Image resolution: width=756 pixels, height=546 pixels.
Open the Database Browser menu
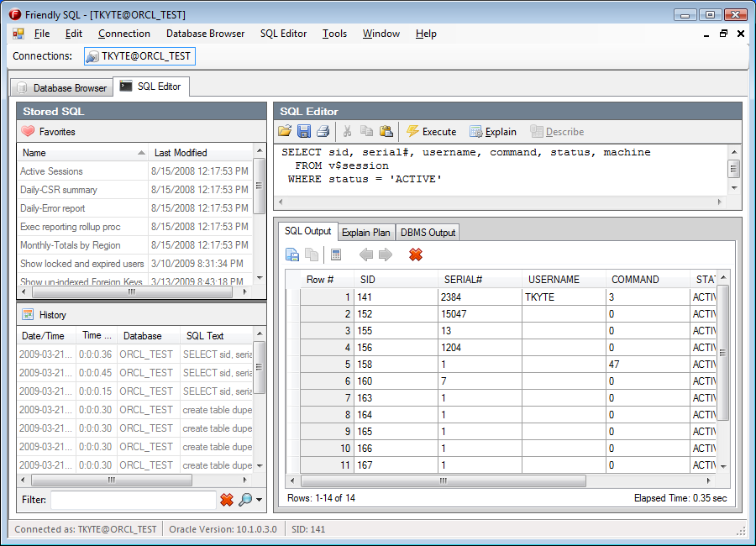(x=206, y=34)
